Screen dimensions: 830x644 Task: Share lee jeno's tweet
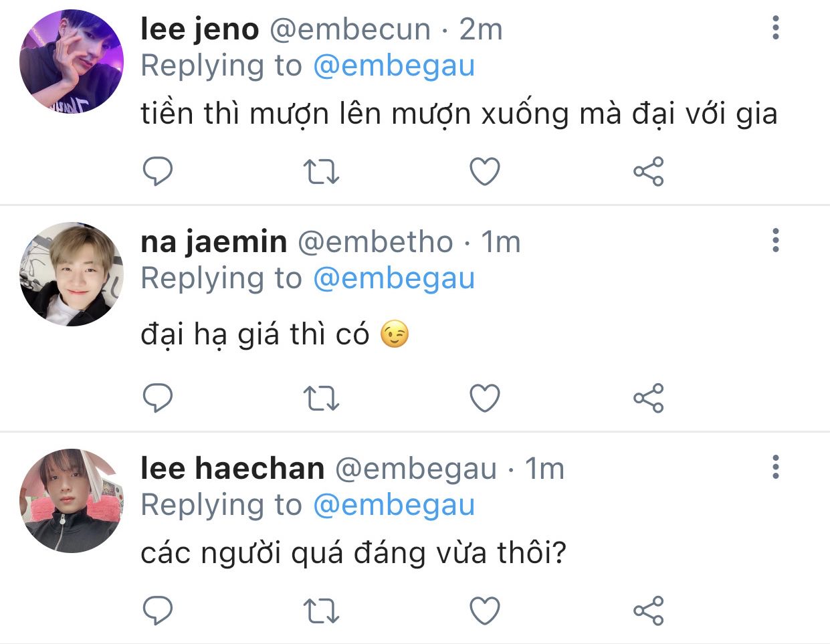tap(648, 172)
